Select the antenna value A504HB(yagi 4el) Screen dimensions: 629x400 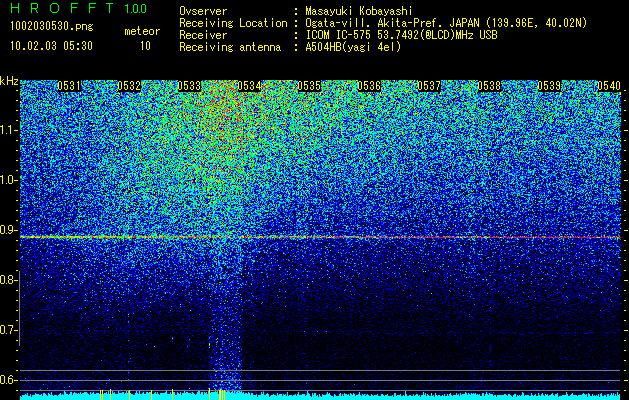coord(353,47)
